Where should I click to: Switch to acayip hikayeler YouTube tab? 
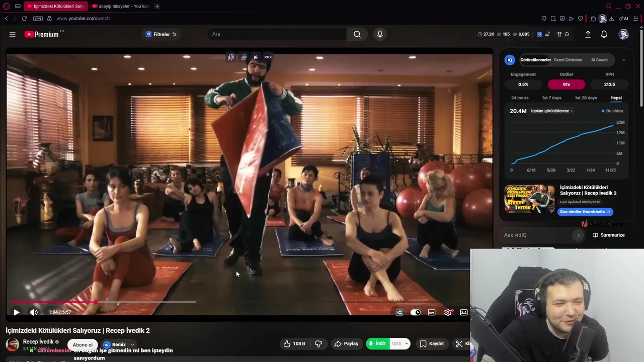(x=121, y=6)
